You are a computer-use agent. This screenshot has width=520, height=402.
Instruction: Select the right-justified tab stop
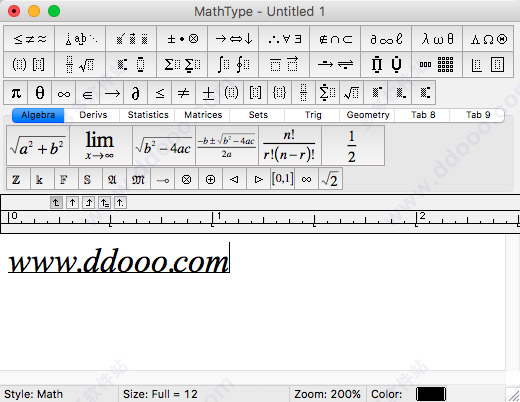(x=88, y=202)
